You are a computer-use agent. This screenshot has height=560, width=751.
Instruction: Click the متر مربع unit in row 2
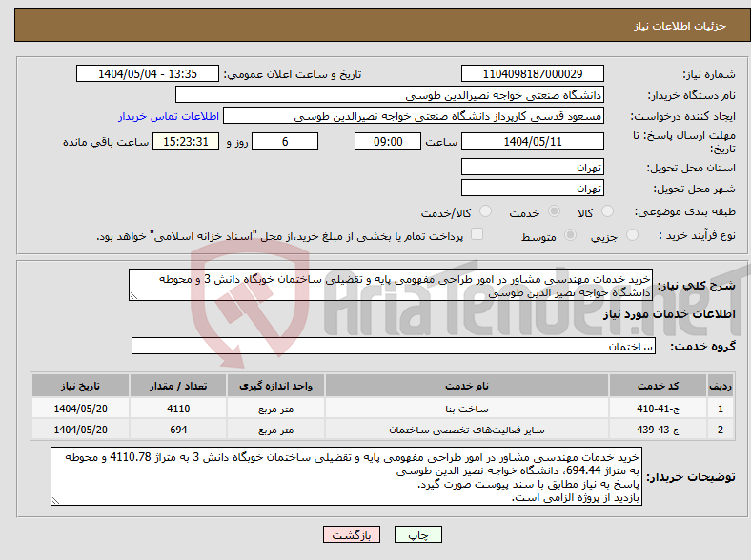coord(275,430)
